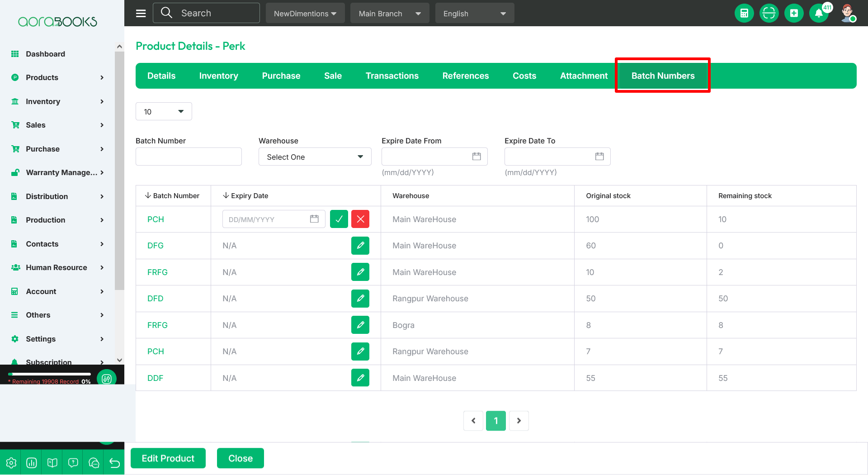The image size is (868, 475).
Task: Open the user profile avatar
Action: coord(848,13)
